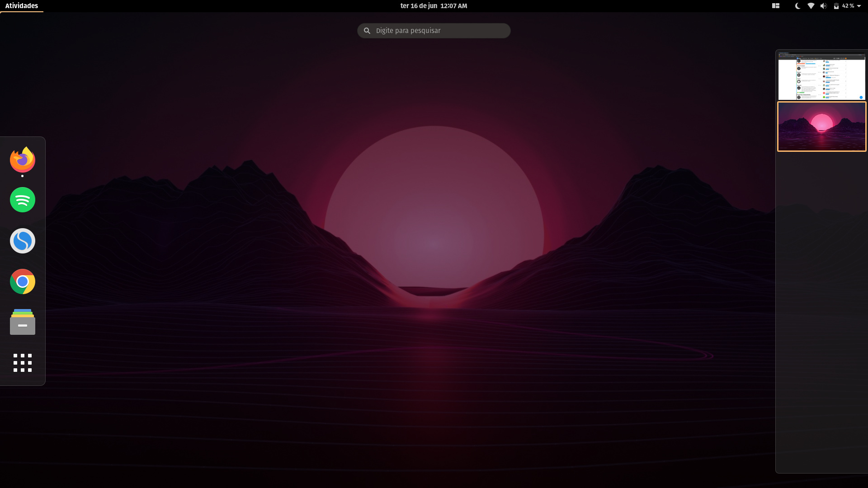Click the window tiling icon in top bar
This screenshot has height=488, width=868.
click(x=776, y=6)
